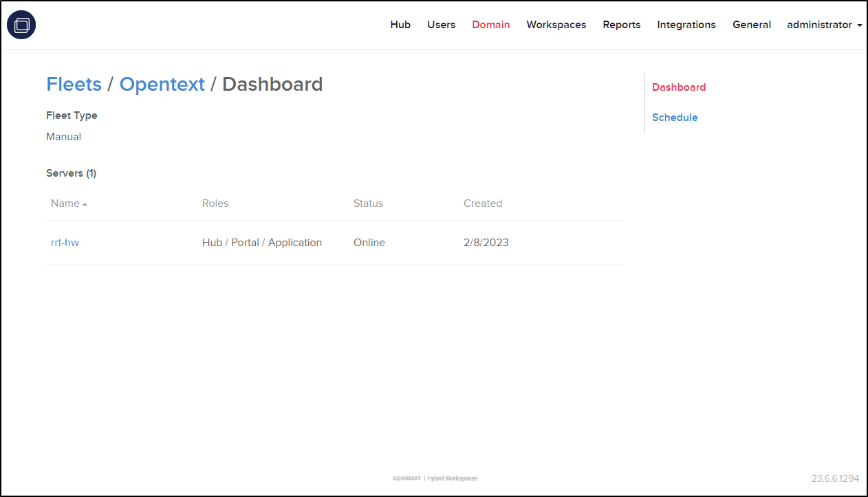
Task: Click the Online status cell
Action: click(x=369, y=243)
